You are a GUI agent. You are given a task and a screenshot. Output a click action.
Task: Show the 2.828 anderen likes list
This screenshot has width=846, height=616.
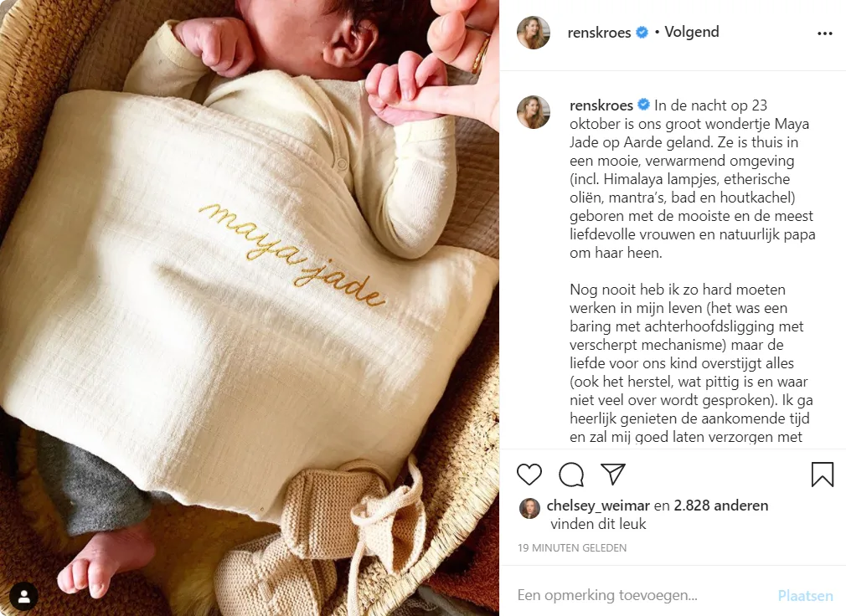721,506
